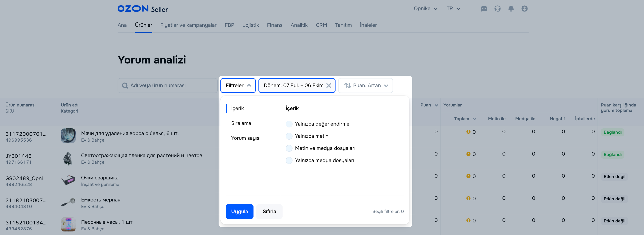Open the TR language selector

click(x=453, y=9)
